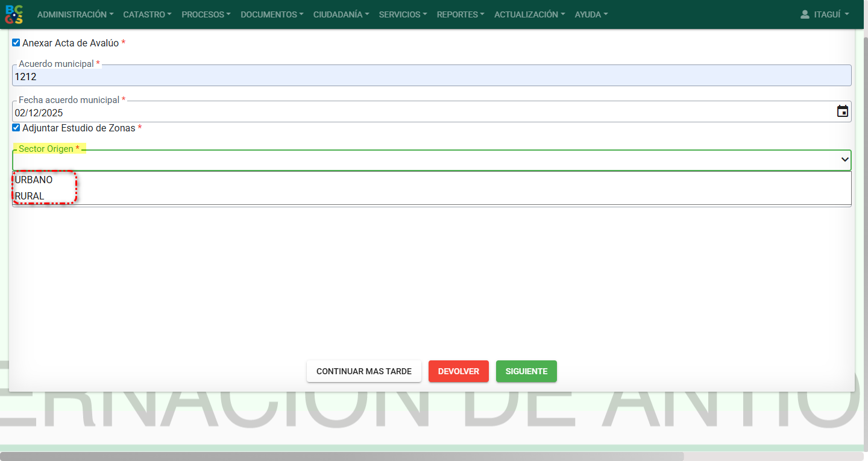Screen dimensions: 868x461
Task: Open the calendar date picker icon
Action: click(843, 111)
